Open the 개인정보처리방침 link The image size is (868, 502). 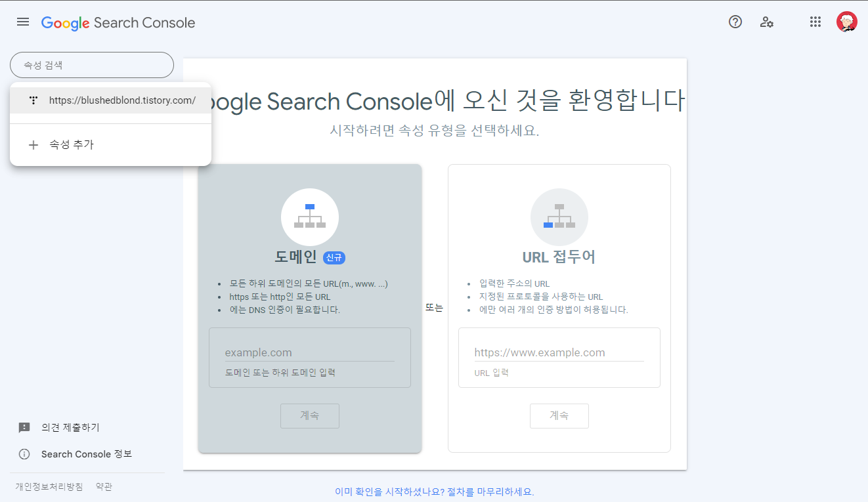[49, 487]
